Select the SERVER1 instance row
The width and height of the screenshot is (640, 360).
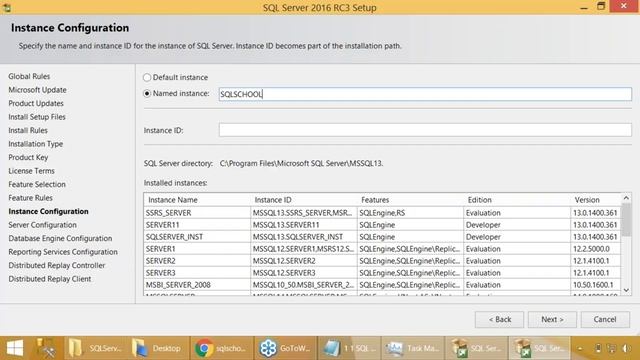[382, 249]
